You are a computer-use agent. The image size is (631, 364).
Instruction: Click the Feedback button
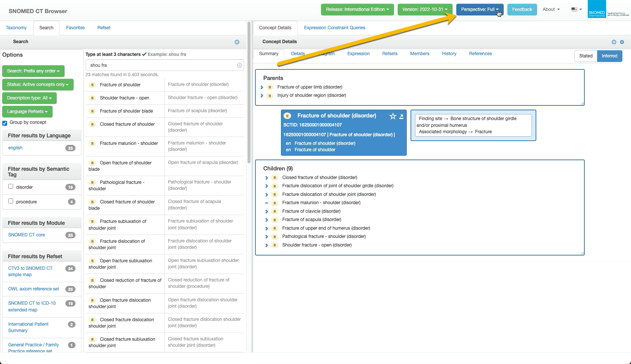click(x=522, y=9)
